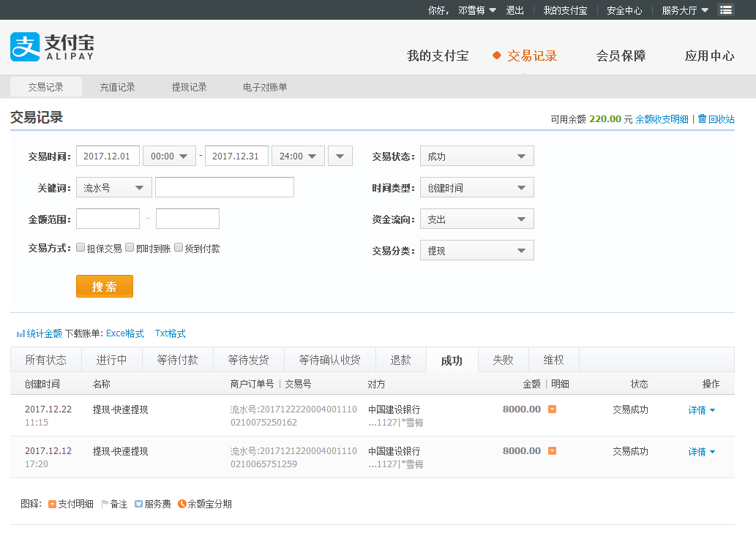The width and height of the screenshot is (756, 544).
Task: Click the maximum amount input field
Action: (x=187, y=219)
